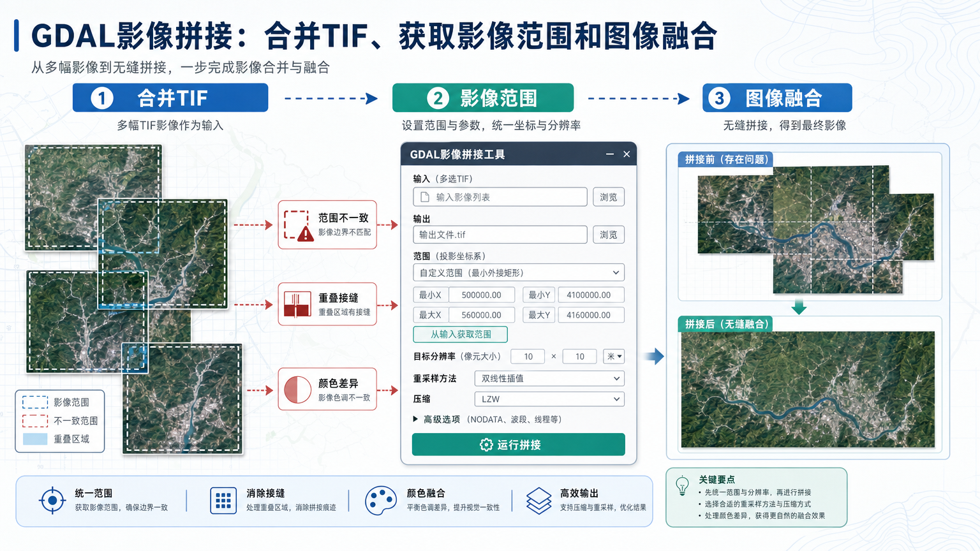
Task: Click 浏览 next to 输入影像列表
Action: click(x=608, y=197)
